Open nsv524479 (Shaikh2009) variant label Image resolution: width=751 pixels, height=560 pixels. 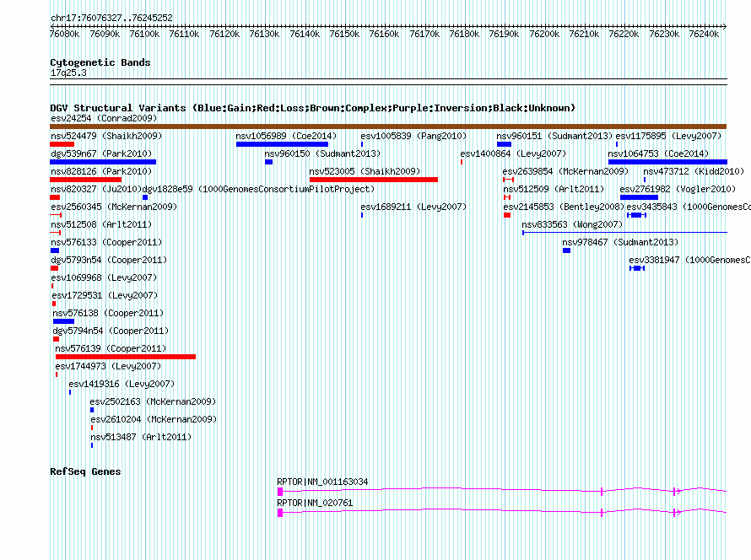[106, 136]
